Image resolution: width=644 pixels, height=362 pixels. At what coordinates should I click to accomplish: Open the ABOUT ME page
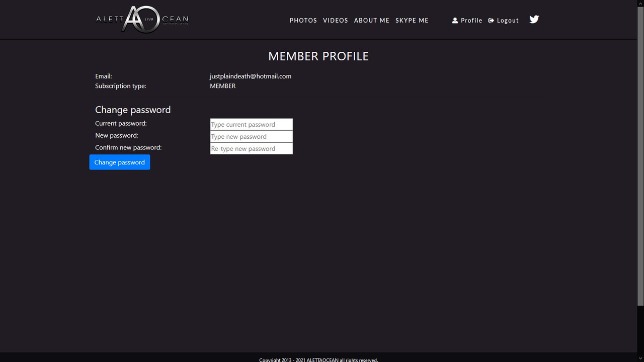click(x=371, y=21)
